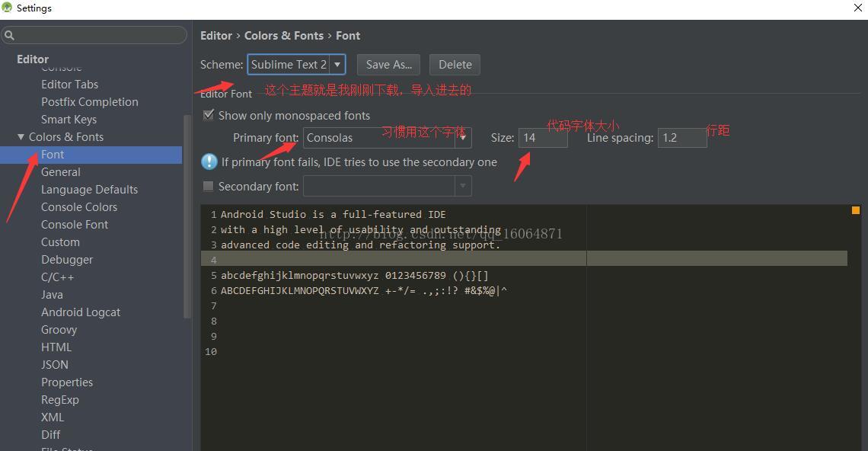Click the sidebar scrollbar
This screenshot has width=868, height=451.
pos(187,216)
